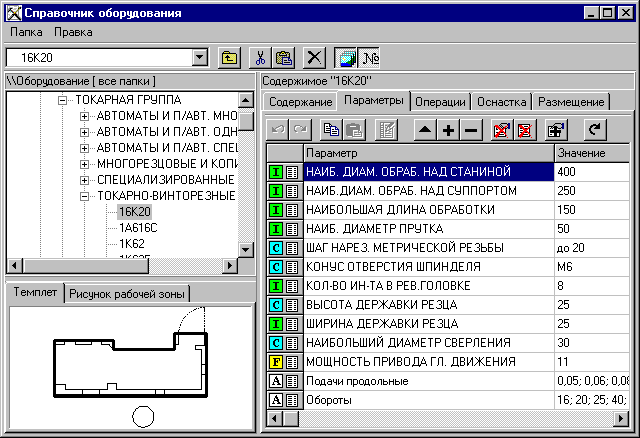Click the second red-crossed icon
The width and height of the screenshot is (640, 438).
(x=524, y=130)
